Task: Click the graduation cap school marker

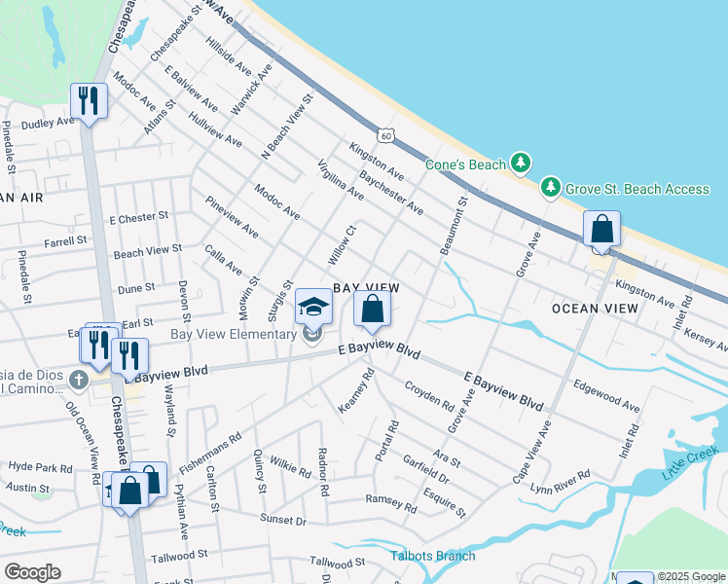Action: point(313,308)
